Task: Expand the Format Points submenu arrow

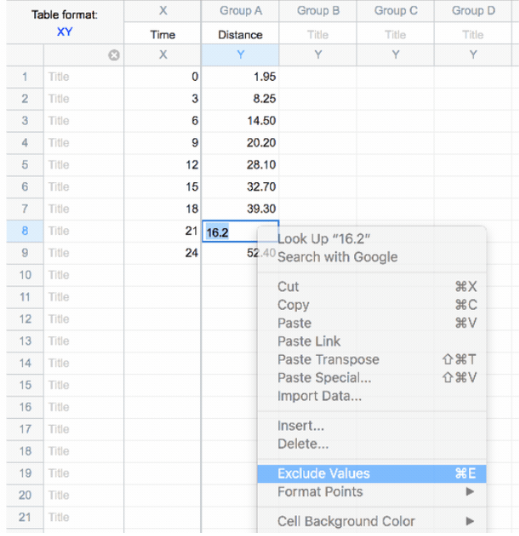Action: coord(470,492)
